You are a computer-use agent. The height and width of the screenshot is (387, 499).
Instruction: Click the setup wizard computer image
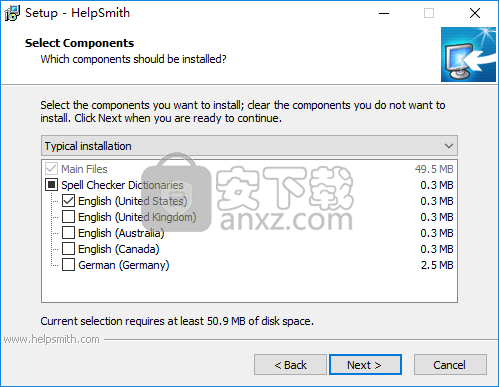click(x=468, y=54)
